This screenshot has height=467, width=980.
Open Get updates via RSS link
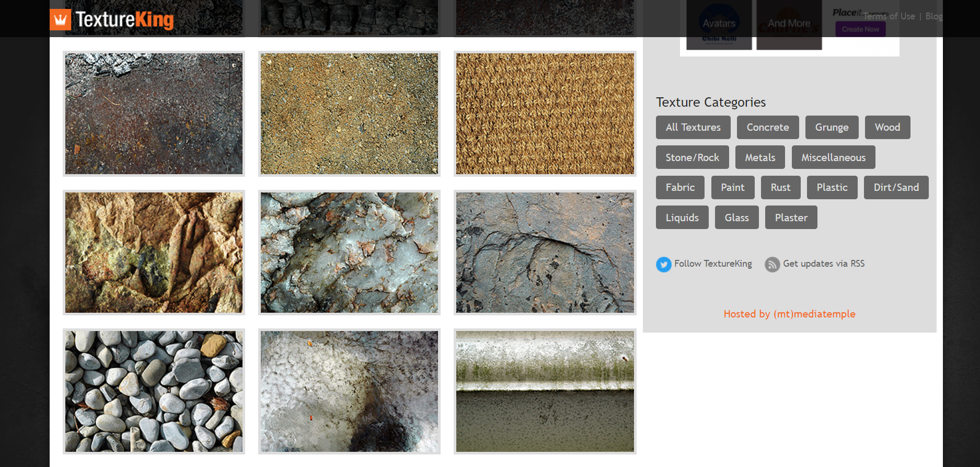(824, 264)
